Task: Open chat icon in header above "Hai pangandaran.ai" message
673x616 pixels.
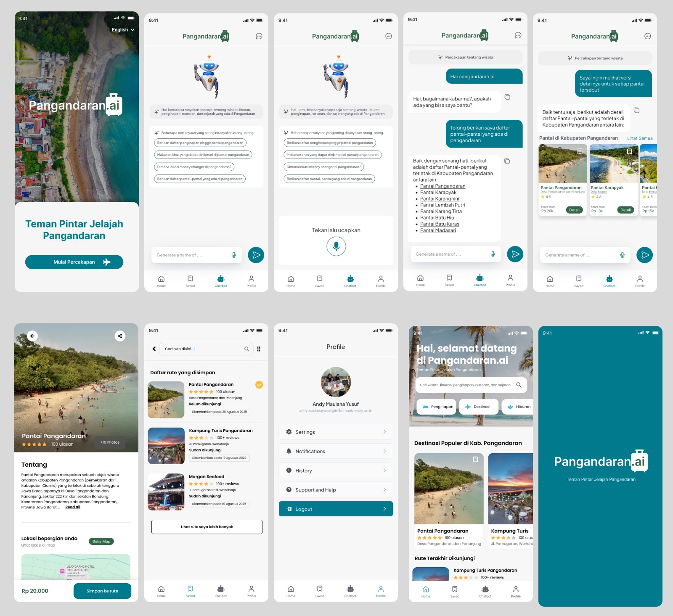Action: point(518,35)
